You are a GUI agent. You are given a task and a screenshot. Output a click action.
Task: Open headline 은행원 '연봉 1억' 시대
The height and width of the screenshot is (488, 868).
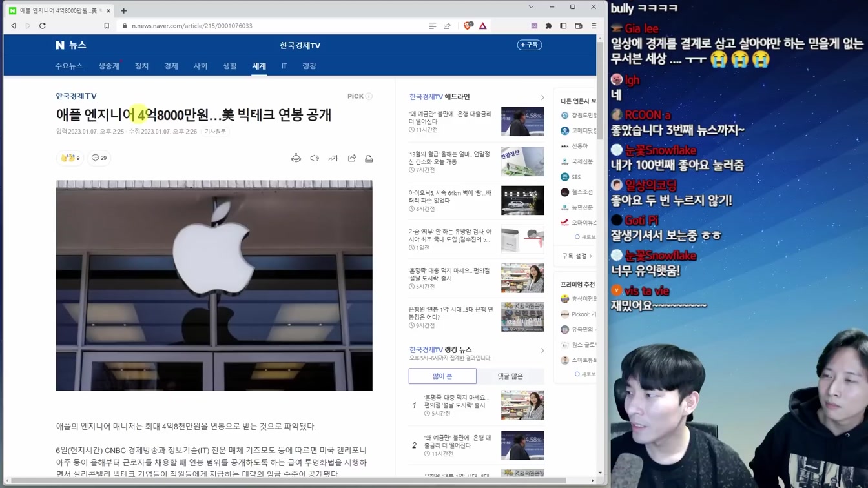[451, 313]
